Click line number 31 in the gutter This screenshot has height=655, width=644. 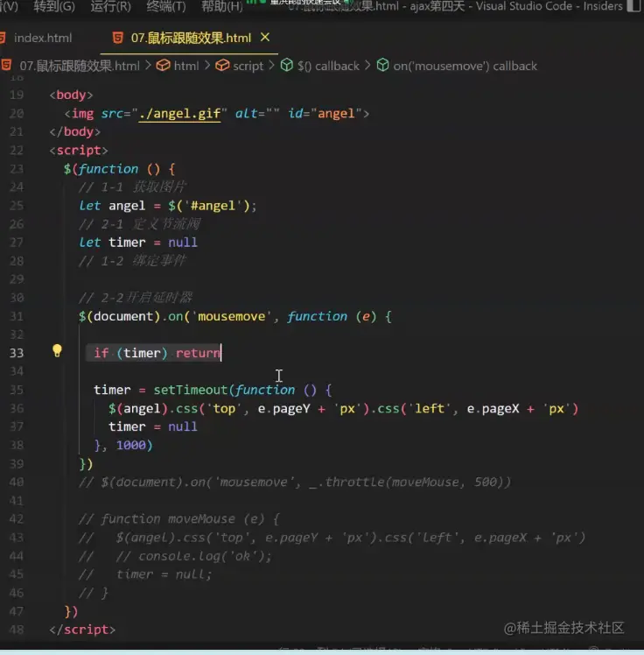[x=17, y=316]
